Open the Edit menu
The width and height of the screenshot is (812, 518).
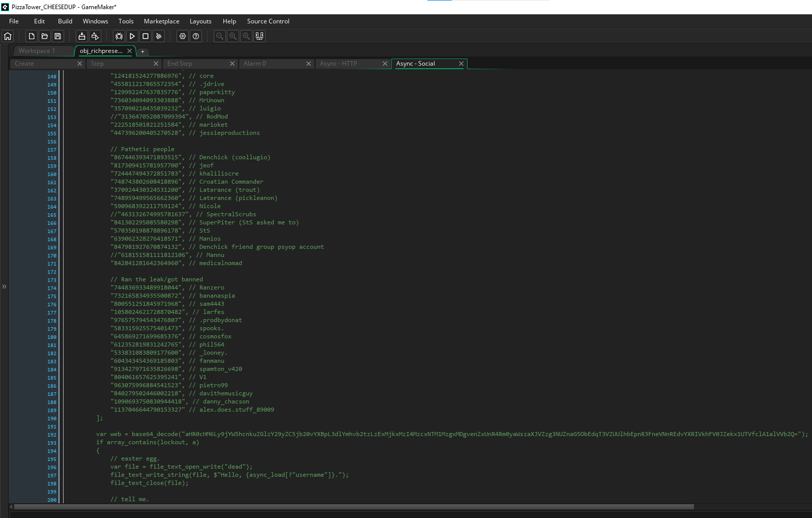pyautogui.click(x=39, y=21)
